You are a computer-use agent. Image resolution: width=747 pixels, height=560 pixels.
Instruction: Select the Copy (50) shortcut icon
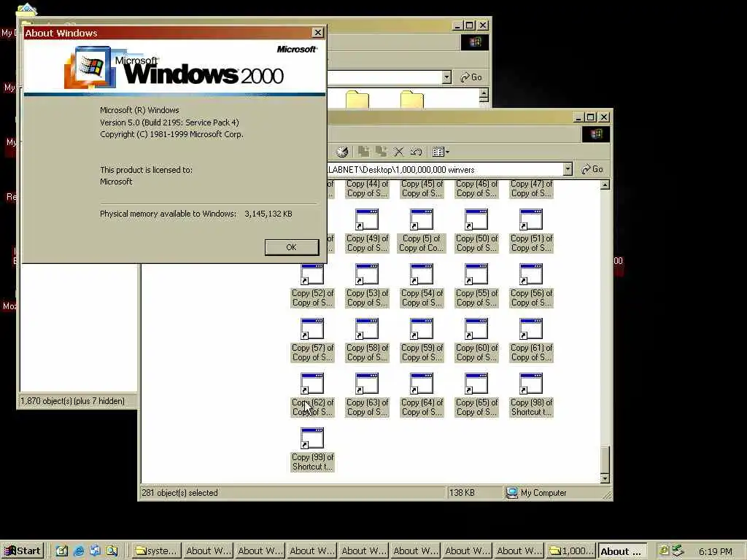[476, 219]
